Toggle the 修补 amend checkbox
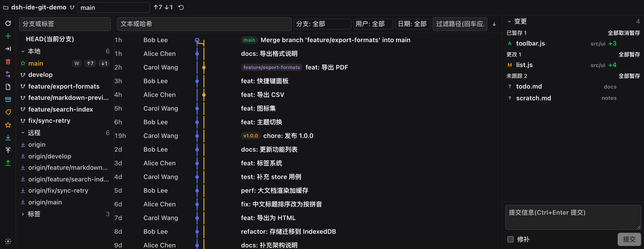 tap(511, 239)
